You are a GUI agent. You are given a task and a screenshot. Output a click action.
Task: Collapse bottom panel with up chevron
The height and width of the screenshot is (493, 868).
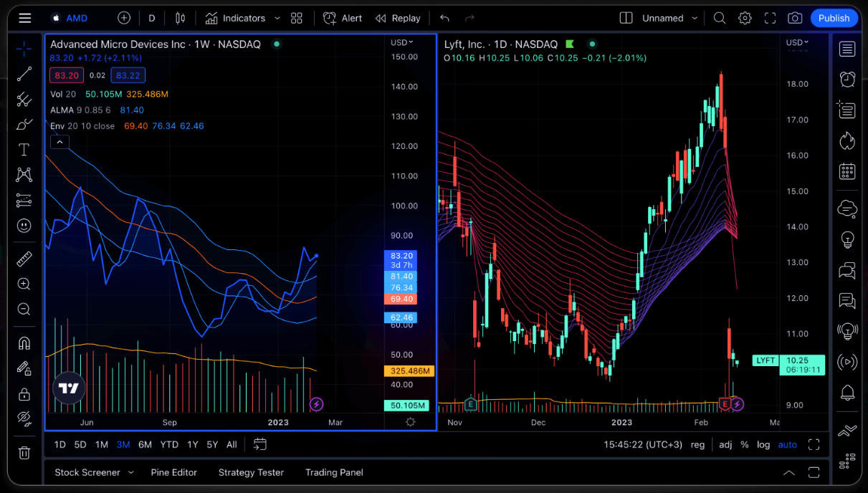[788, 472]
